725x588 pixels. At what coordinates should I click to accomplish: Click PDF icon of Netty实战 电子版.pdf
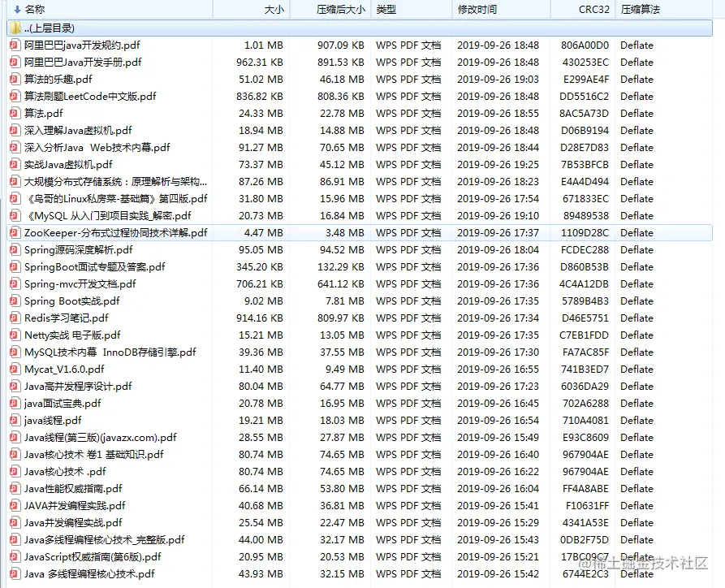click(15, 335)
